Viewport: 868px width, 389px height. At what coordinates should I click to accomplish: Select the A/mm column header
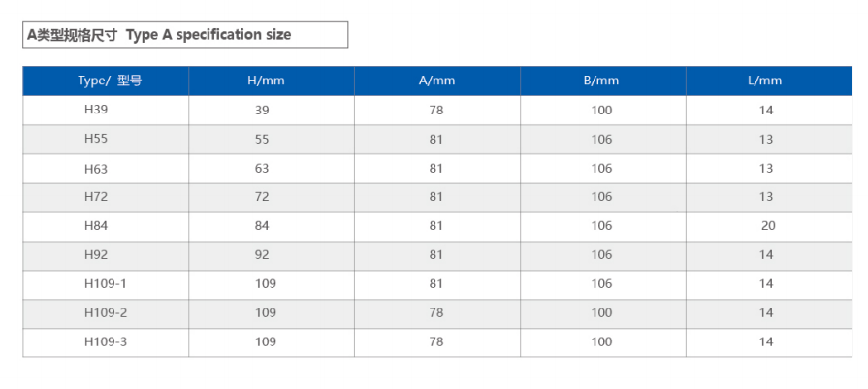pos(436,81)
